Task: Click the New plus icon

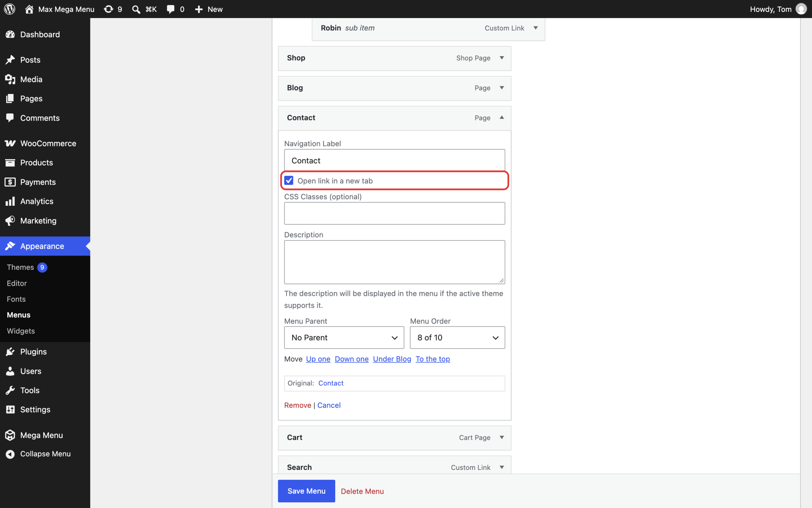Action: [199, 9]
